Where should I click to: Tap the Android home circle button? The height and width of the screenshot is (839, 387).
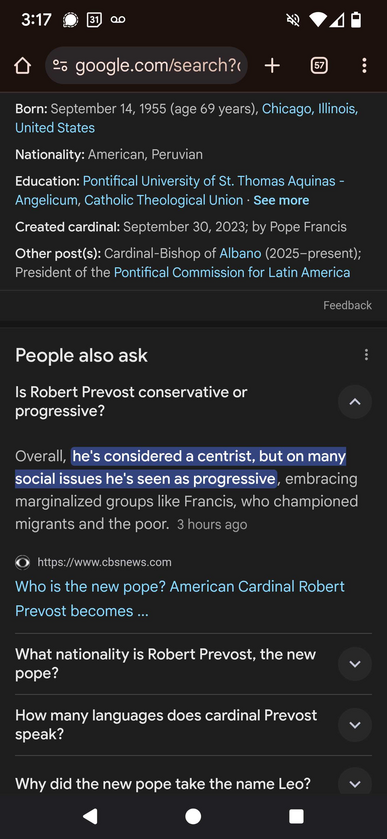click(x=193, y=815)
